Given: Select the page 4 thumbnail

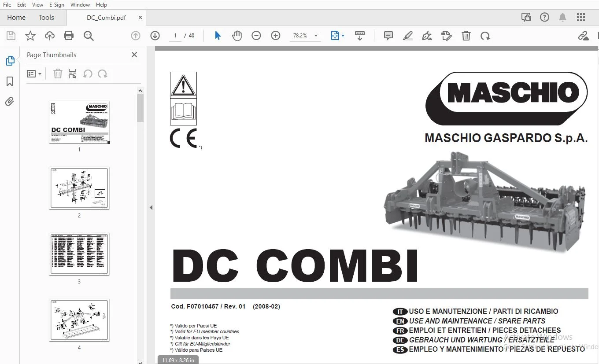Looking at the screenshot, I should 79,320.
